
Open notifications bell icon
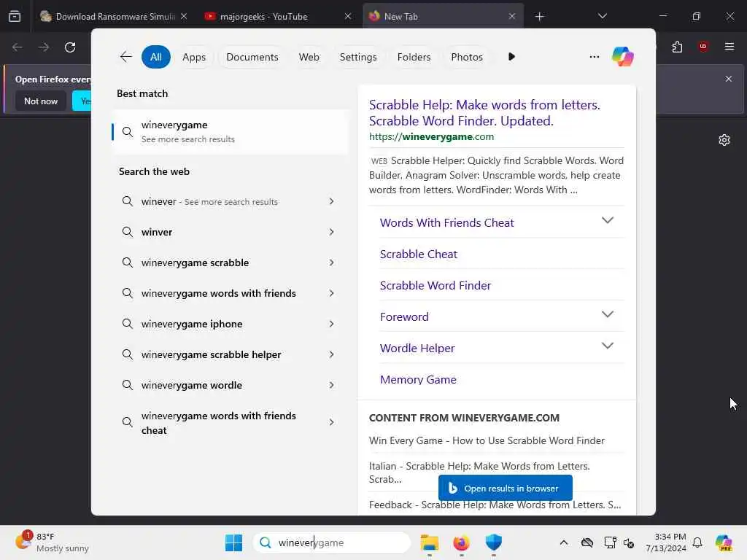click(x=697, y=542)
